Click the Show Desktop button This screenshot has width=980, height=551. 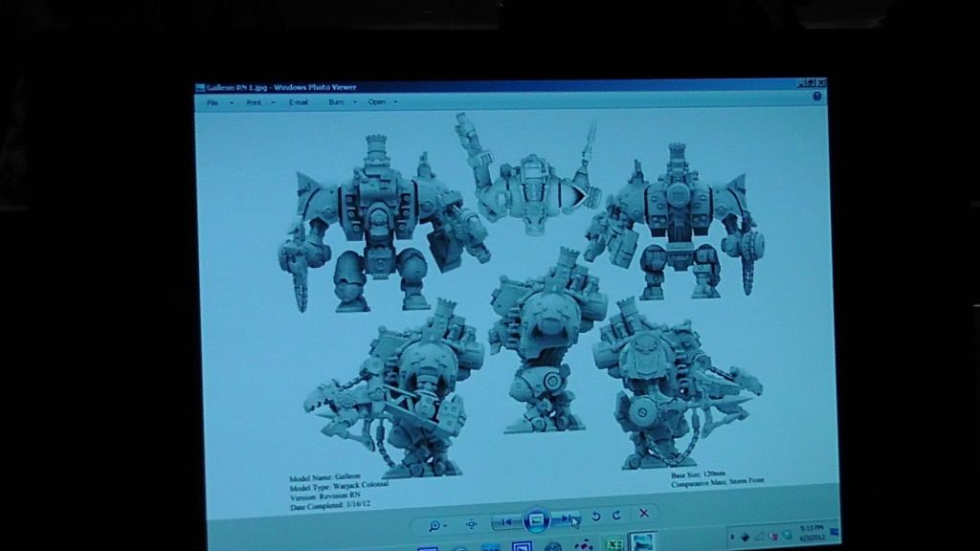click(x=835, y=532)
